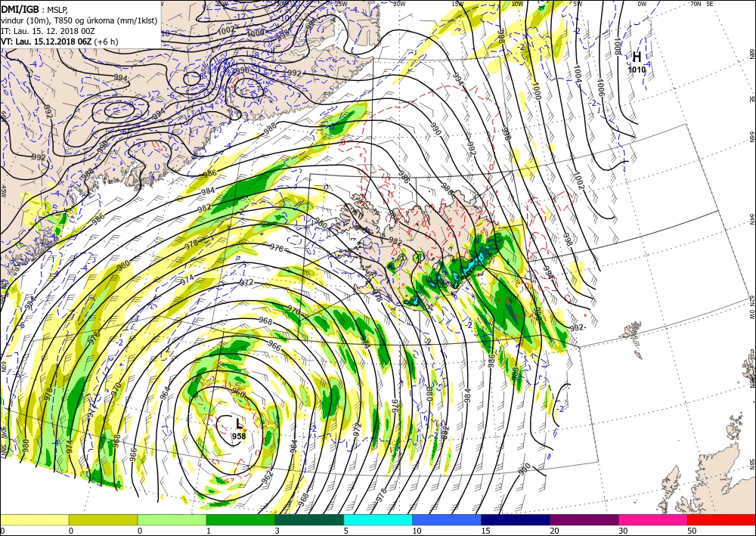The width and height of the screenshot is (756, 536).
Task: Click the 'IT: Lau. 15. 12. 2018 00Z' line
Action: point(48,31)
